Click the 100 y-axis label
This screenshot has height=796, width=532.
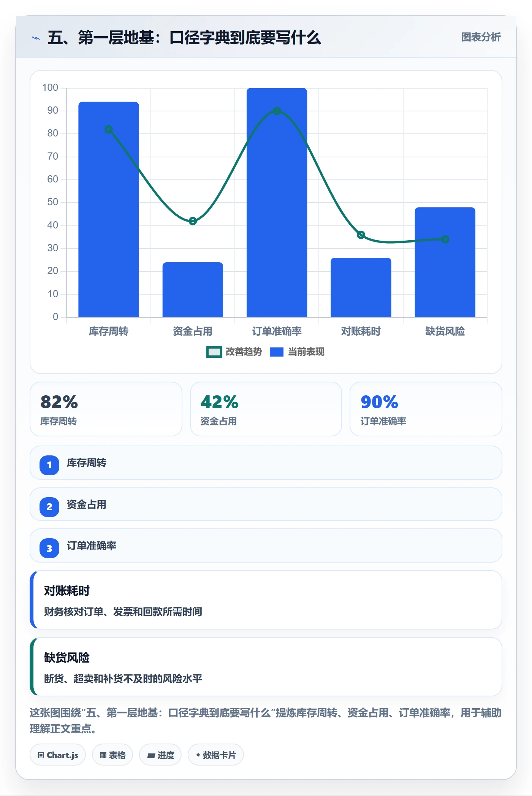tap(50, 88)
